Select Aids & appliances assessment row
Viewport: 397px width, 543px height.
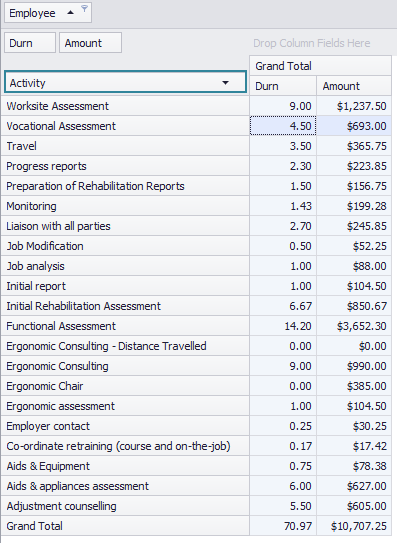click(125, 486)
